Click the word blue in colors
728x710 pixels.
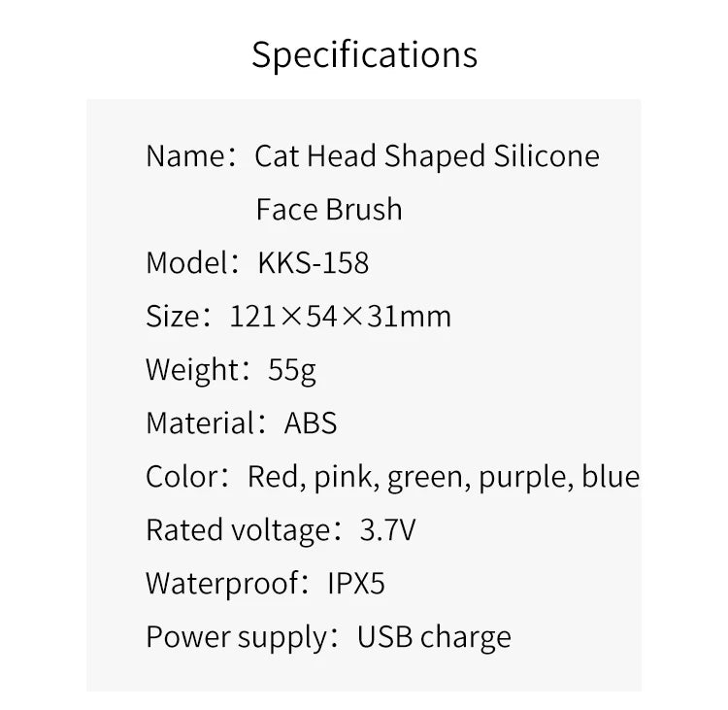coord(611,477)
